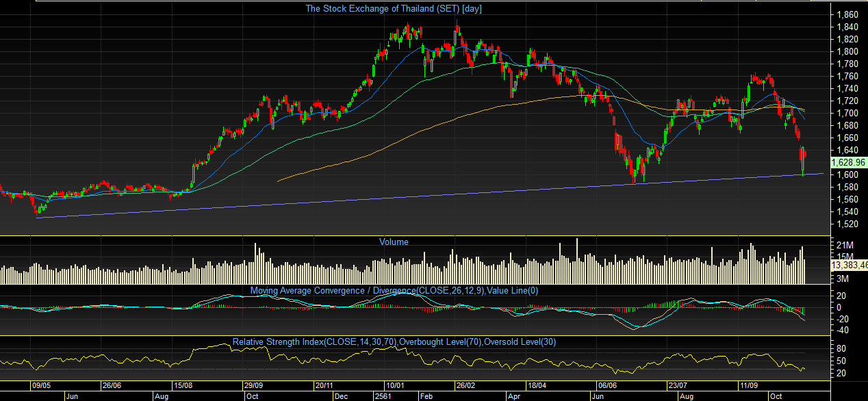
Task: Select the orange long-term moving average line
Action: click(438, 125)
